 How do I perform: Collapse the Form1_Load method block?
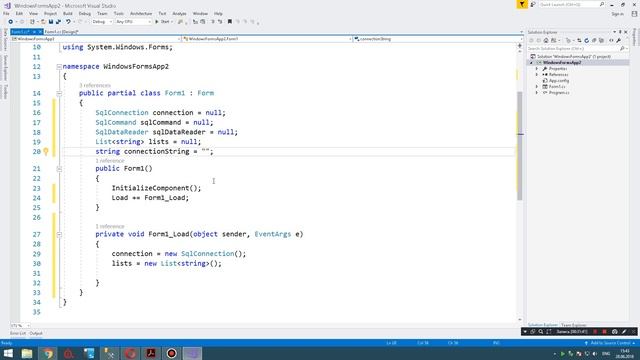click(59, 234)
